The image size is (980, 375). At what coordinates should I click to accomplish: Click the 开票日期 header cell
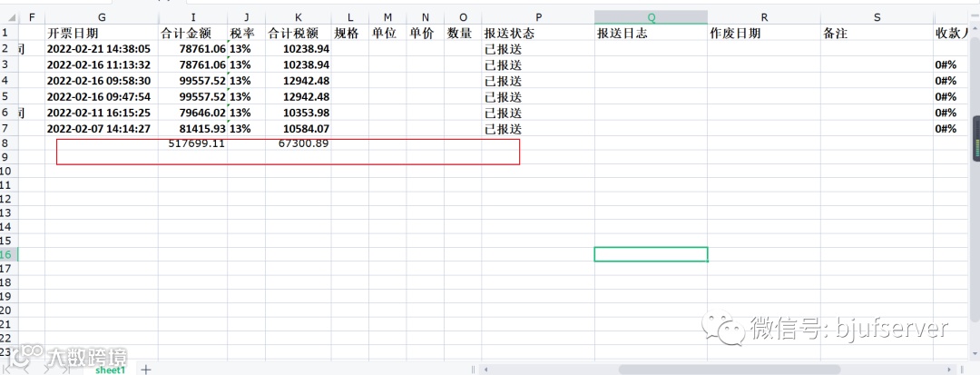[102, 33]
